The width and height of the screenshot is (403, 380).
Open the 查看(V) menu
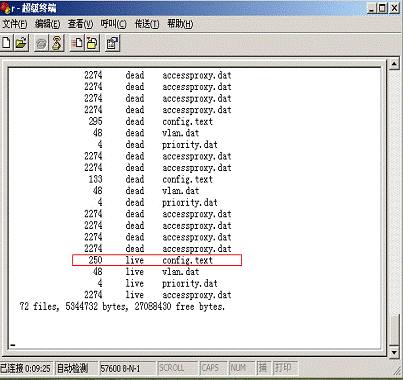tap(80, 24)
